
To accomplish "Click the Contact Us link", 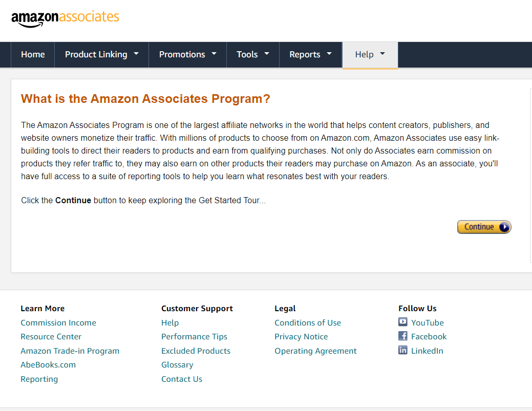I will click(x=182, y=379).
